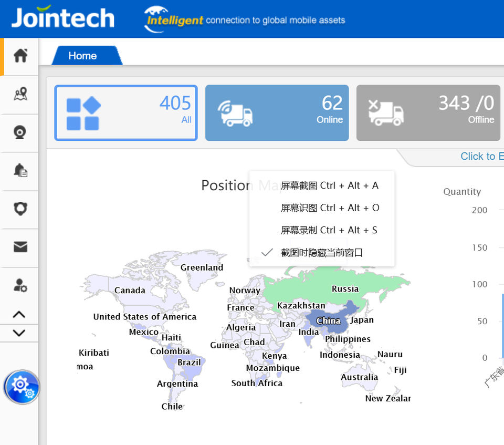Click the Quantity chart axis title
Screen dimensions: 504x445
tap(462, 192)
